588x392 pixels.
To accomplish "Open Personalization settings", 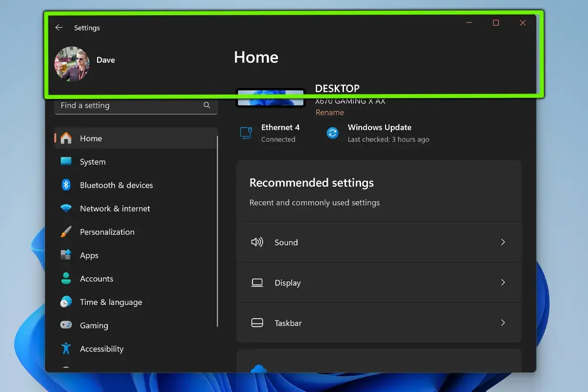I will tap(136, 232).
